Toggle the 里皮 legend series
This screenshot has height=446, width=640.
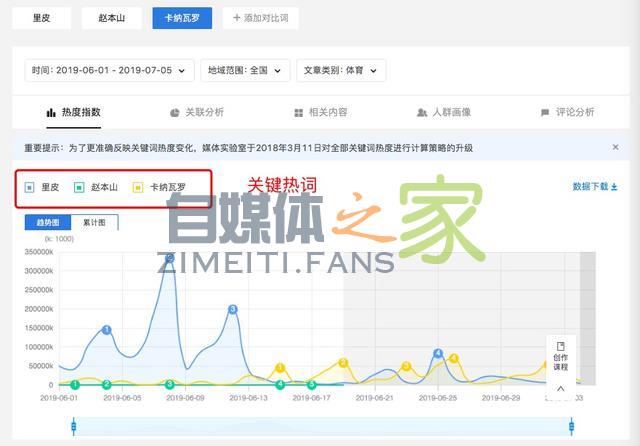[x=42, y=187]
